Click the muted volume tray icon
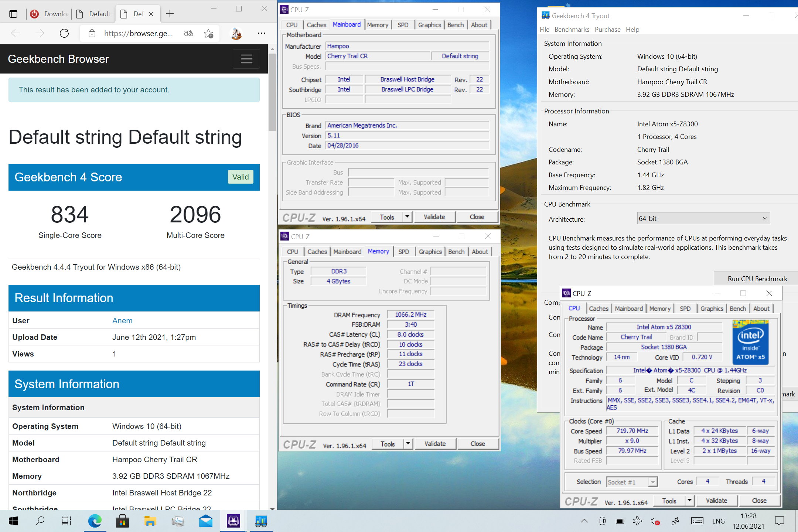The image size is (798, 532). [x=655, y=521]
